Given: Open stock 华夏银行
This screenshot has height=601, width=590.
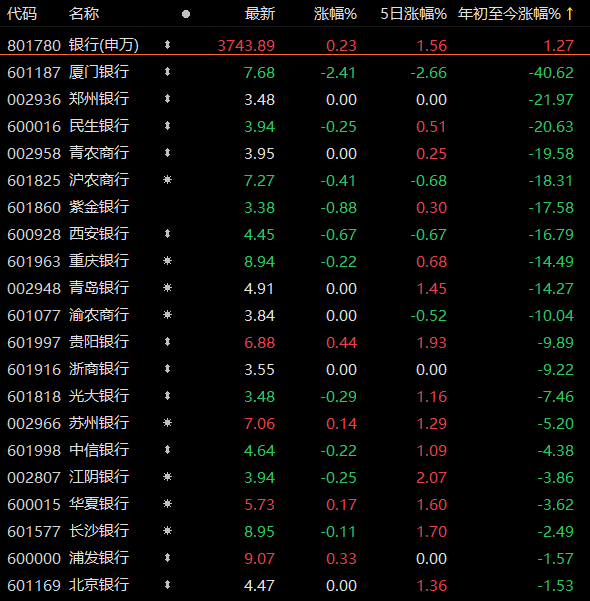Looking at the screenshot, I should click(99, 504).
